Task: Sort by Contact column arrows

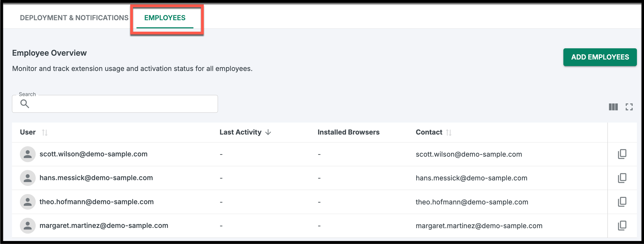Action: (449, 132)
